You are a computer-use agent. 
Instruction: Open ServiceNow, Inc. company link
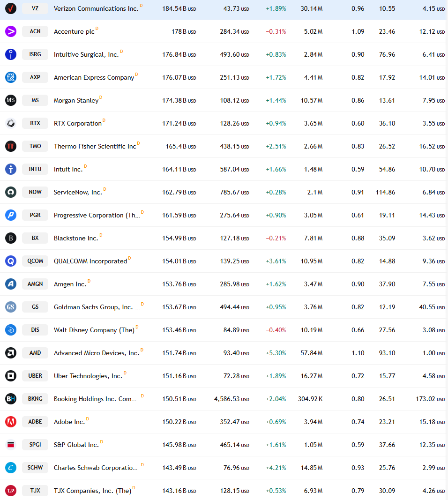pos(78,192)
